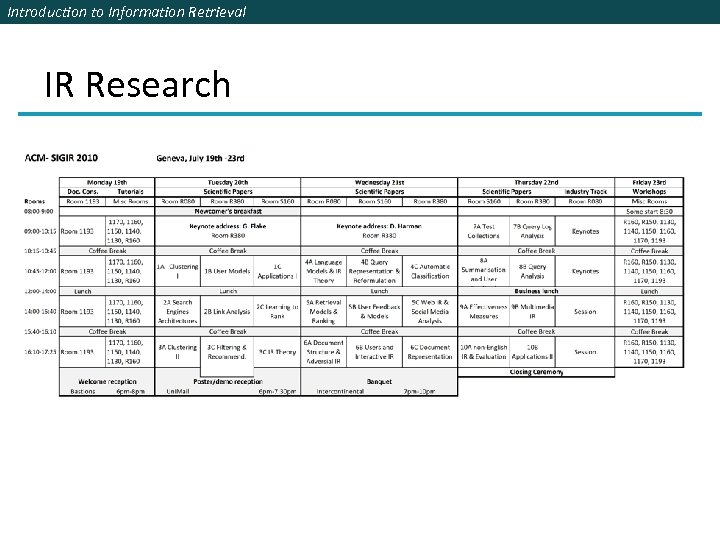Click the 'Bastions' venue text

click(x=83, y=392)
